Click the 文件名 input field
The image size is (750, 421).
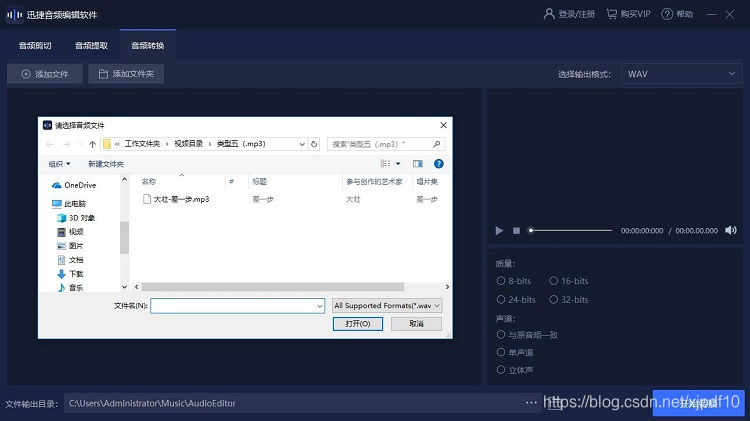237,306
